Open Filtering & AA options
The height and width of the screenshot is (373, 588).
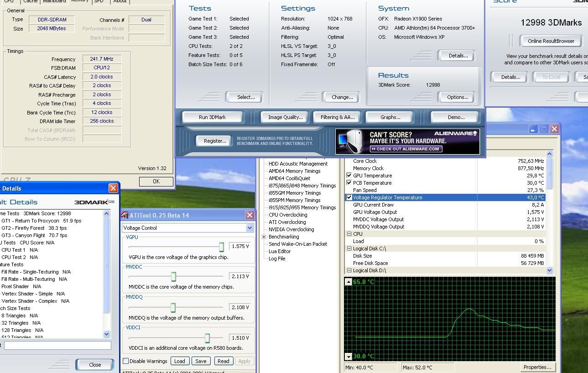point(338,117)
